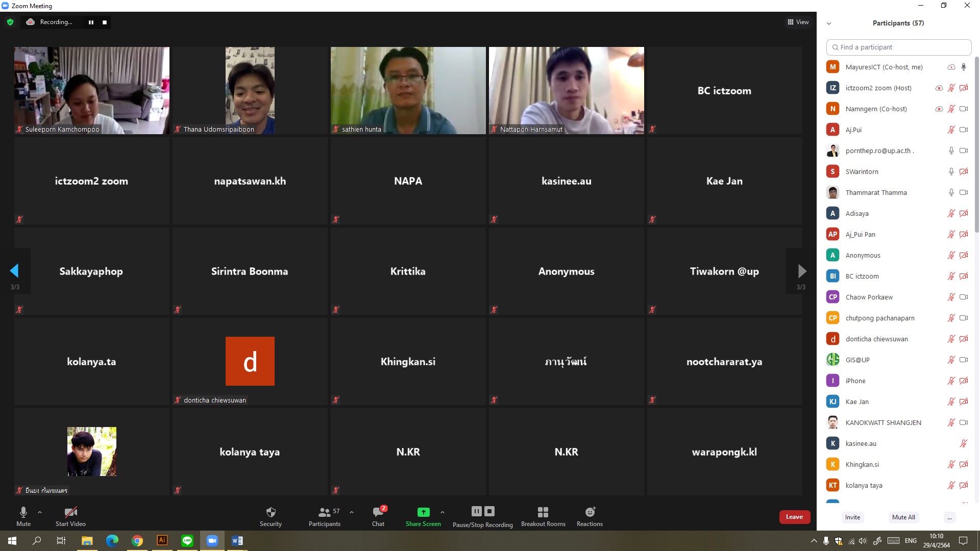Collapse participants panel with chevron
The height and width of the screenshot is (551, 980).
click(829, 23)
